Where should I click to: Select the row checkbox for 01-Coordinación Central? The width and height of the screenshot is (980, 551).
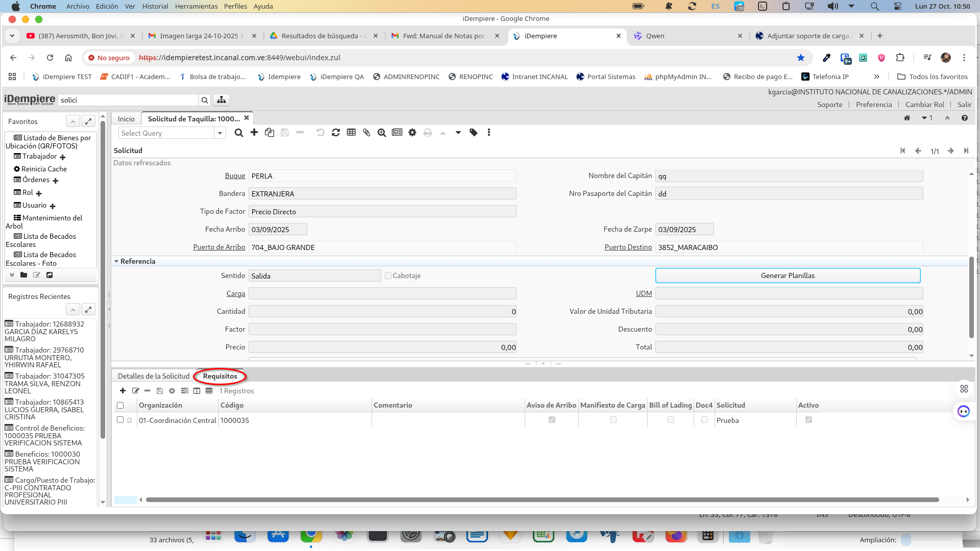click(120, 420)
